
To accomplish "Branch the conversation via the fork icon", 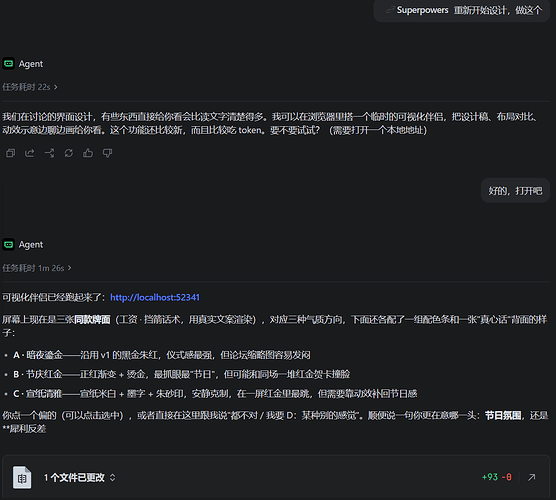I will point(49,153).
